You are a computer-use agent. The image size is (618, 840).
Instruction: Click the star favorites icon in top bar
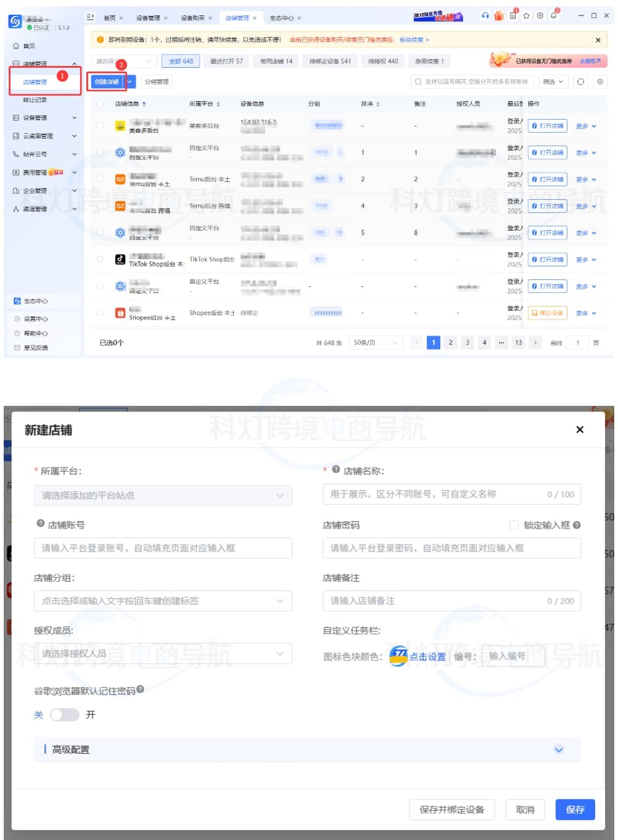coord(526,16)
